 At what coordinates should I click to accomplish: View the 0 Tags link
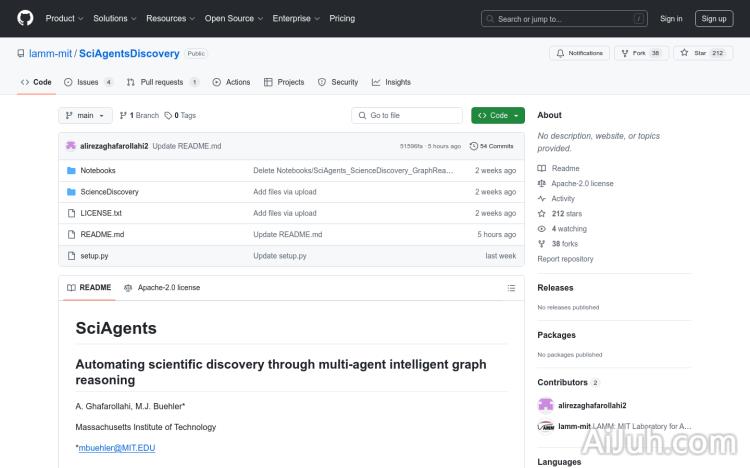(180, 115)
